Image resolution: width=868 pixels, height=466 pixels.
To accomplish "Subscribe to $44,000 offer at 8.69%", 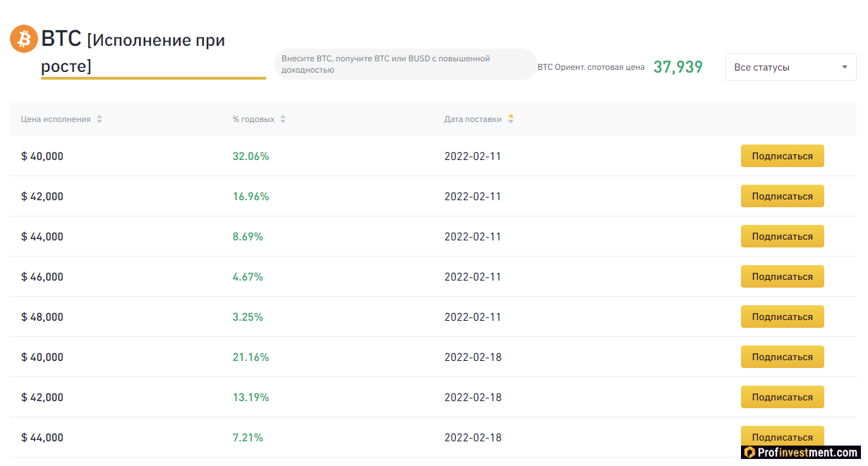I will [782, 236].
